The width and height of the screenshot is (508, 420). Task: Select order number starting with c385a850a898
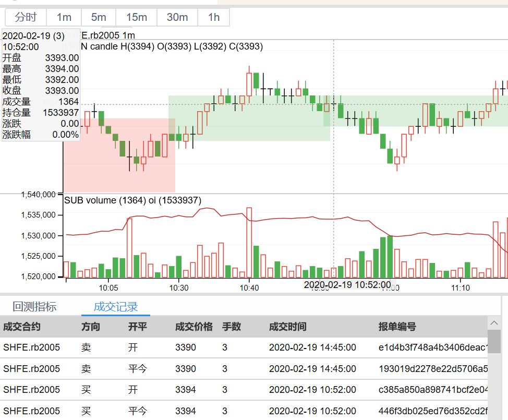pos(433,390)
